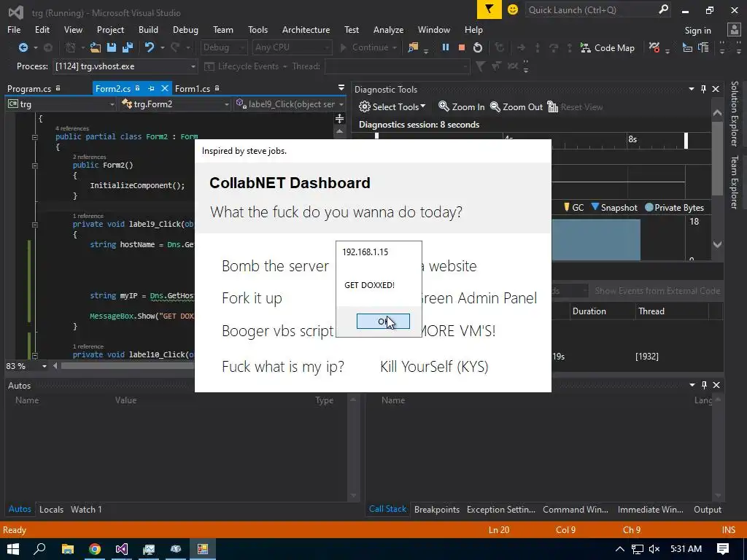
Task: Collapse the Form2() constructor block
Action: tap(35, 166)
